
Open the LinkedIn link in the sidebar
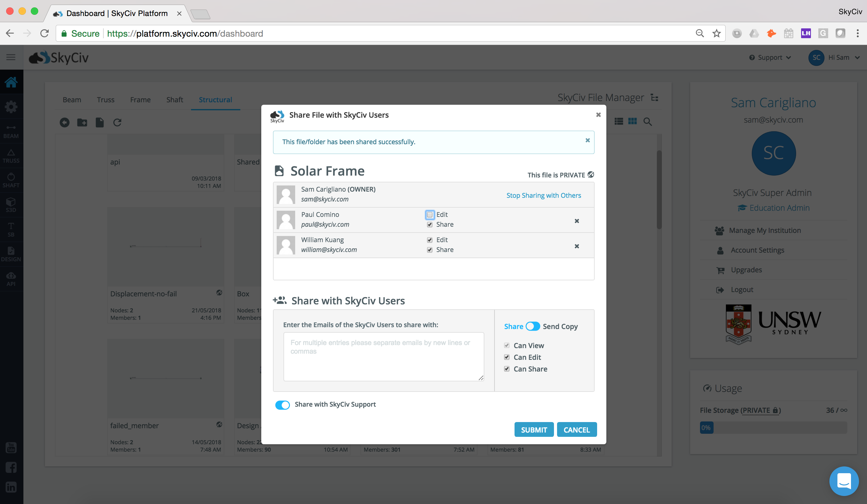pos(11,487)
